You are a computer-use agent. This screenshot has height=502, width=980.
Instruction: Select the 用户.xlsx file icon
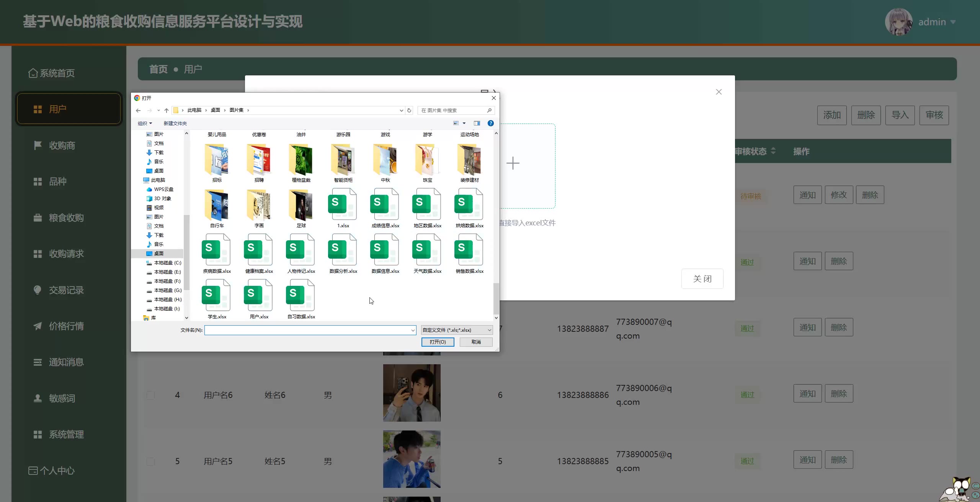pyautogui.click(x=258, y=295)
